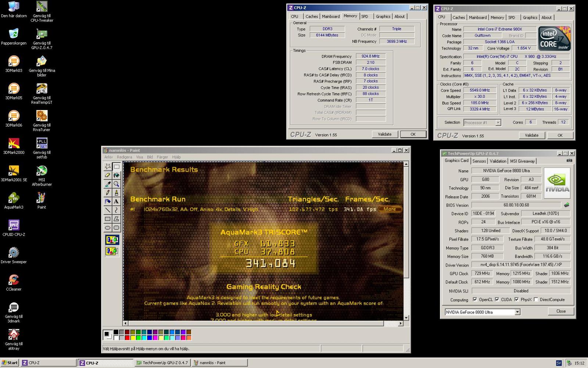Select the rectangular Select tool in Paint

tap(116, 166)
